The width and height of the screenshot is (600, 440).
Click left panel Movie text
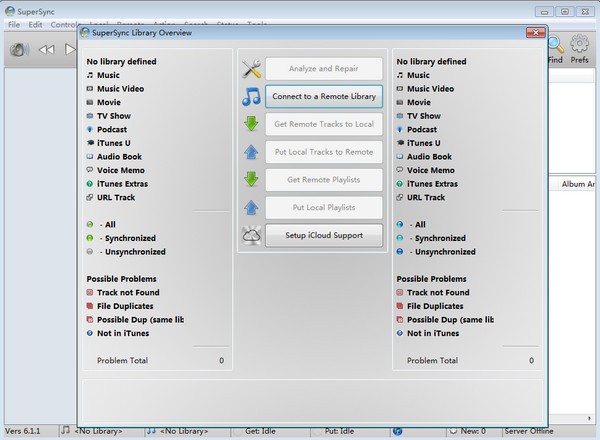tap(109, 102)
